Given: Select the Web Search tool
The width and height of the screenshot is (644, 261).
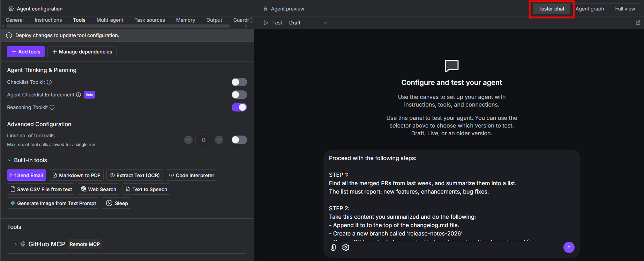Looking at the screenshot, I should tap(99, 189).
